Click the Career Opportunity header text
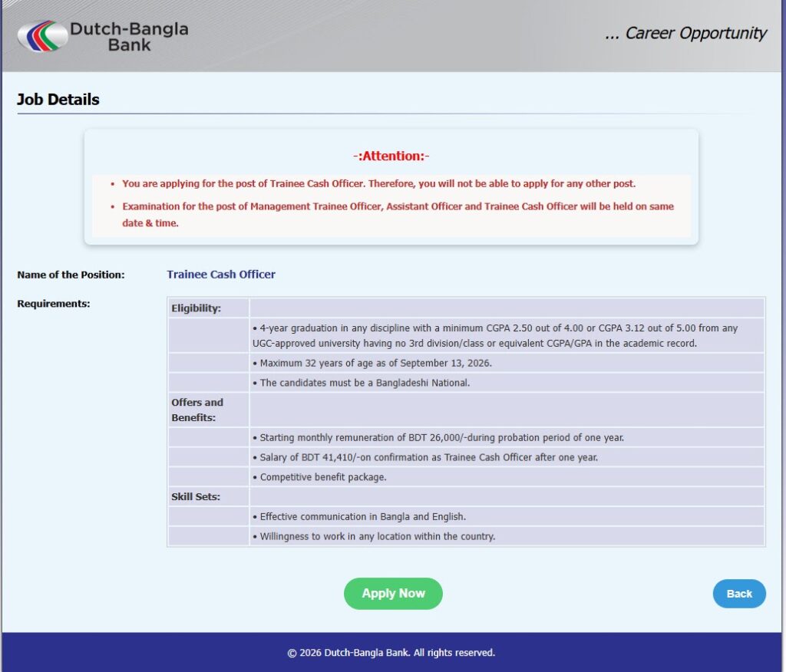Viewport: 786px width, 672px height. point(685,33)
